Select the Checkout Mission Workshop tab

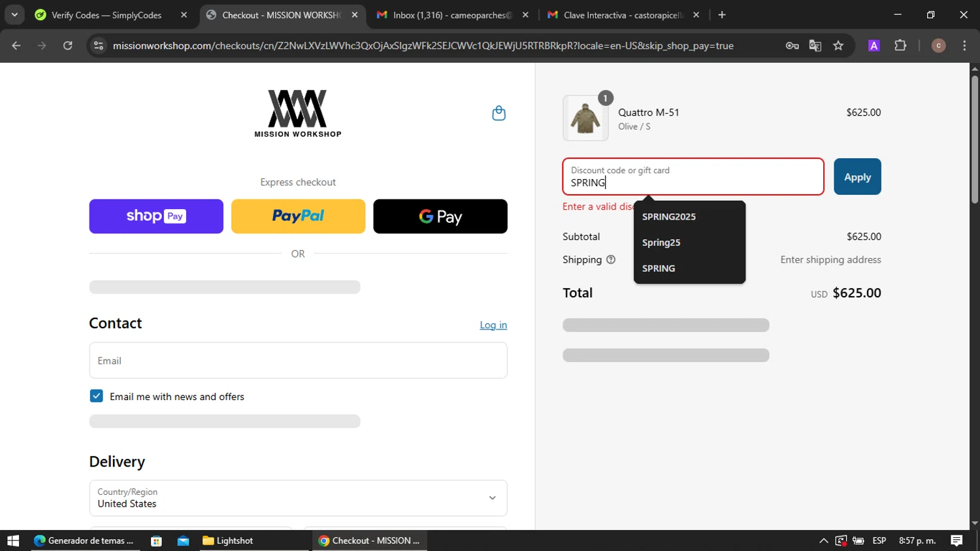pyautogui.click(x=281, y=15)
